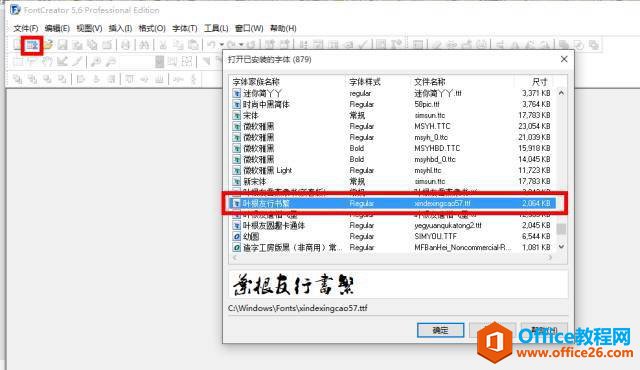The image size is (640, 370).
Task: Open the 字体(T) menu
Action: point(184,28)
